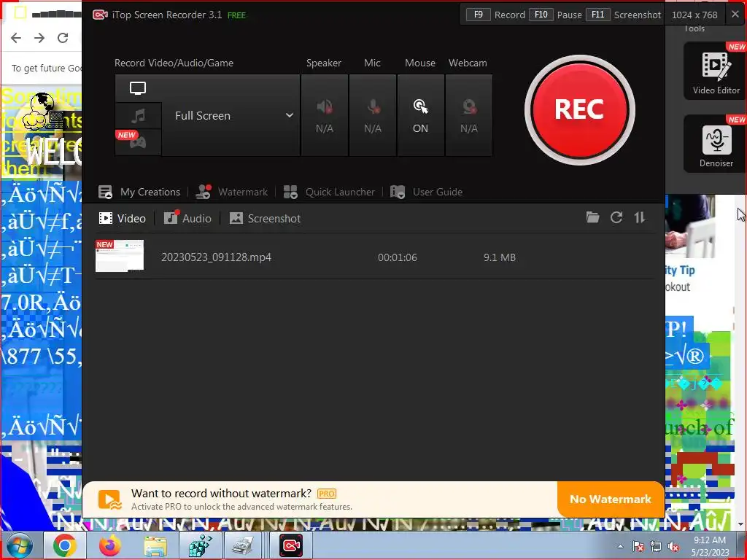
Task: Switch to the Audio tab
Action: [x=187, y=219]
